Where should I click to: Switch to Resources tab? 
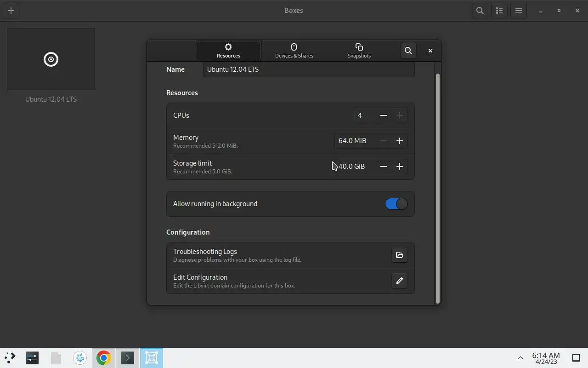tap(228, 51)
